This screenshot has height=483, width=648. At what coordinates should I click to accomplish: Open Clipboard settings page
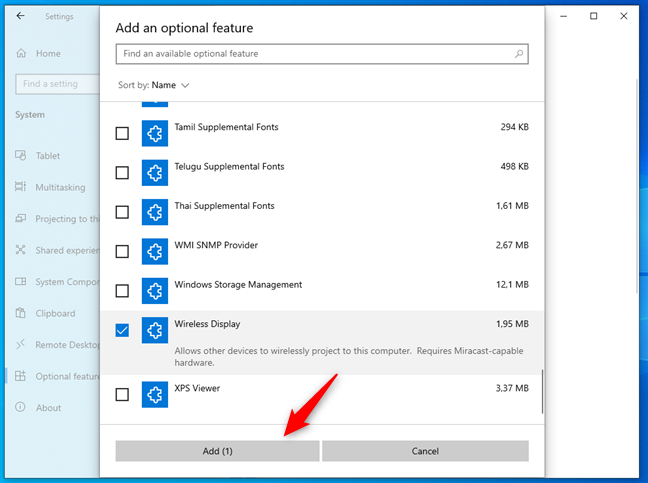pos(55,313)
